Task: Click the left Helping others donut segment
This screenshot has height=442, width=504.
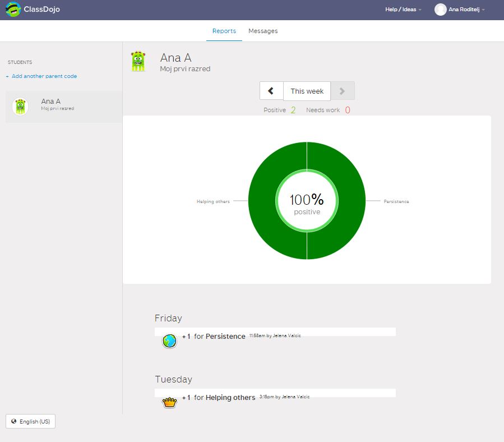Action: pos(262,201)
